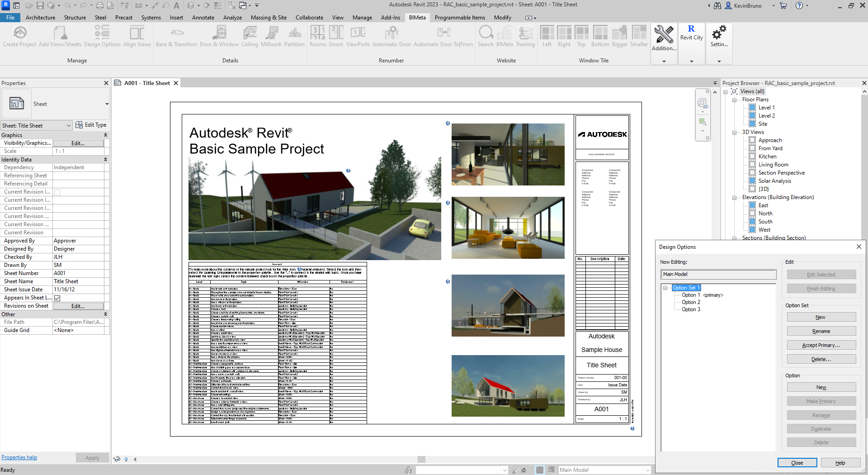Collapse the Graphics properties section
The width and height of the screenshot is (868, 475).
tap(105, 135)
